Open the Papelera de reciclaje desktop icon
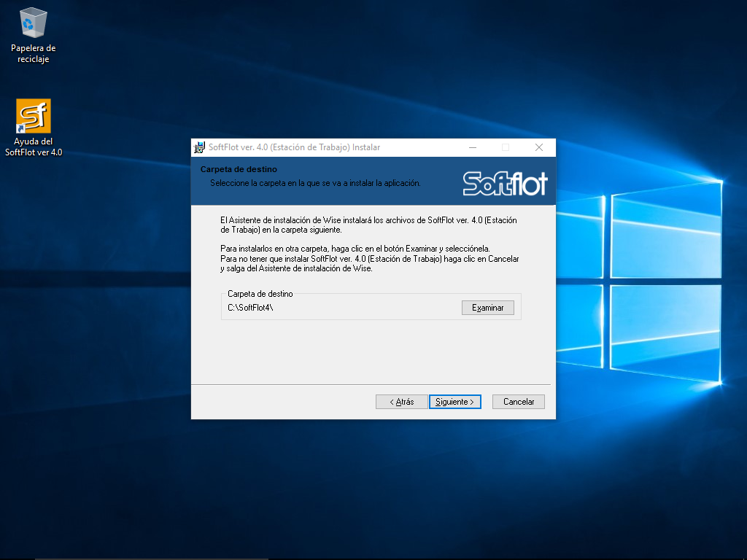The height and width of the screenshot is (560, 747). point(34,23)
